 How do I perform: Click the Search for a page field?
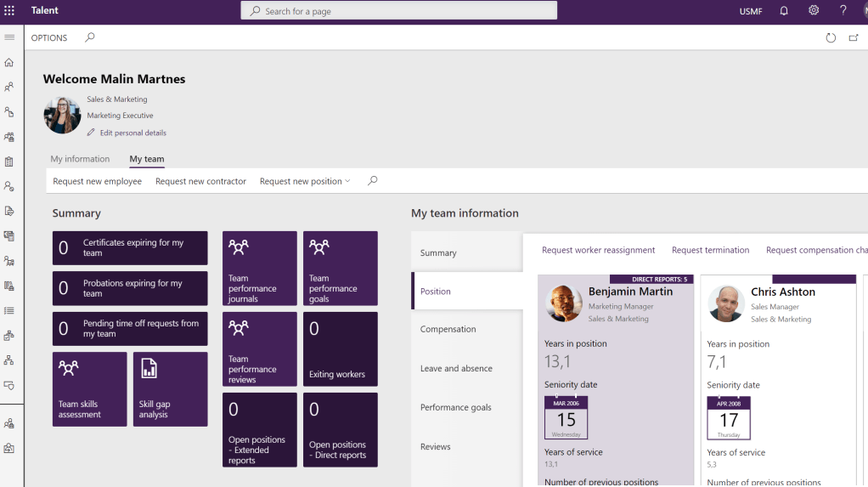coord(399,11)
